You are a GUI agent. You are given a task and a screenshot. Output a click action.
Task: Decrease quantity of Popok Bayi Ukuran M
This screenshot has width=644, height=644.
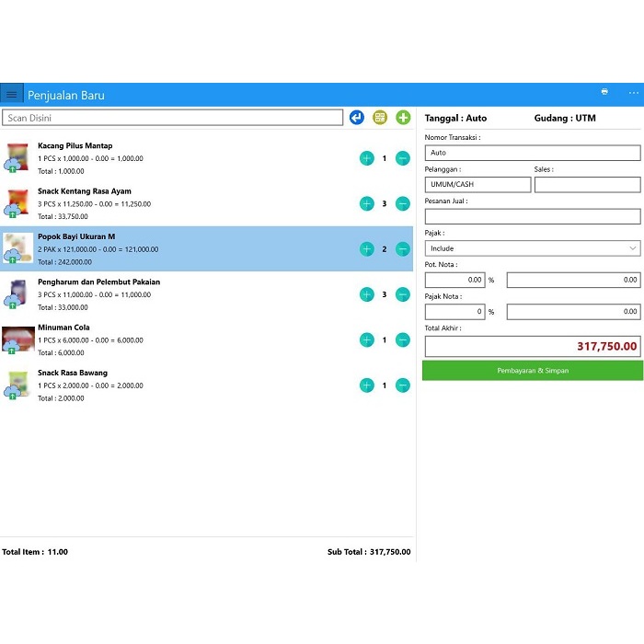403,249
